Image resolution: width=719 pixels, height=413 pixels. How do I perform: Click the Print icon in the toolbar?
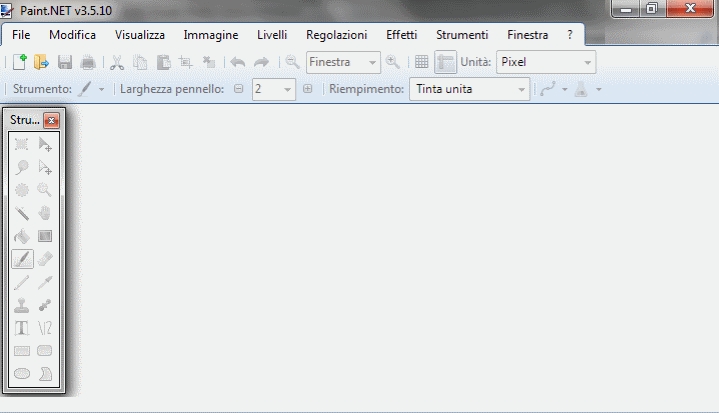tap(88, 62)
